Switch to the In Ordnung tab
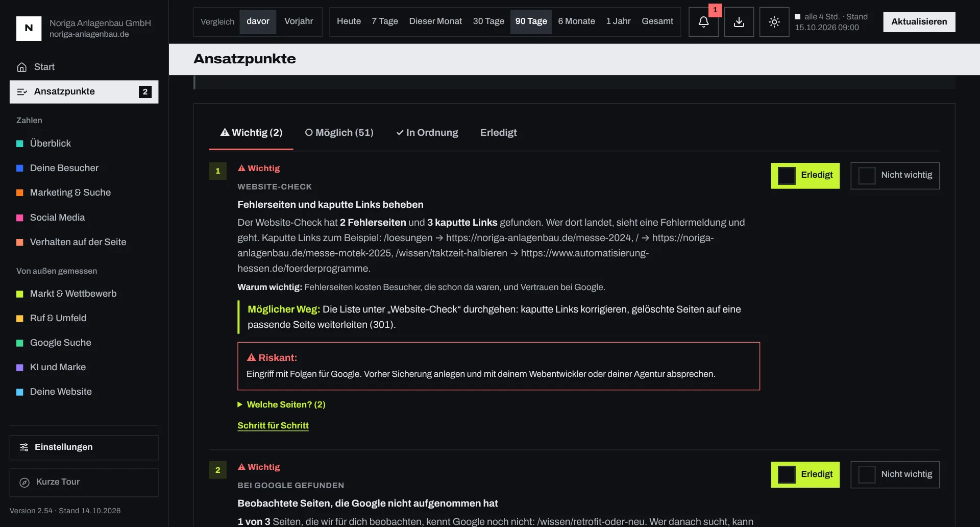 pos(427,133)
